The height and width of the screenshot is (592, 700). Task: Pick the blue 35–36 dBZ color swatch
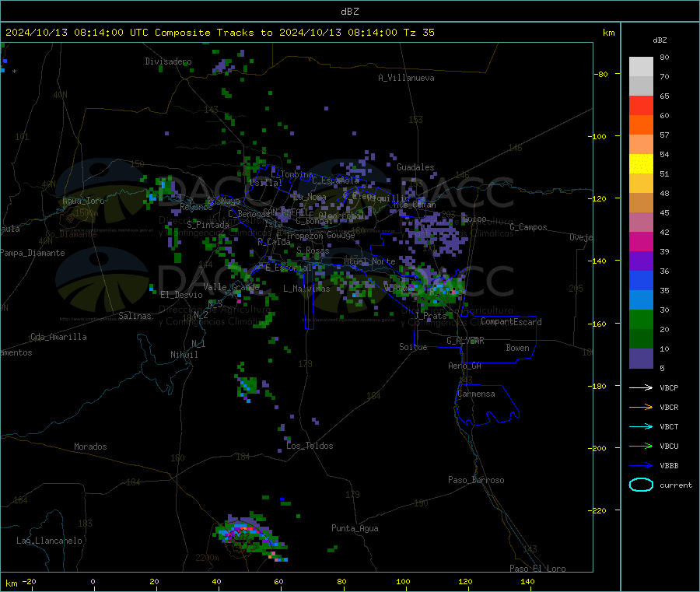coord(641,280)
